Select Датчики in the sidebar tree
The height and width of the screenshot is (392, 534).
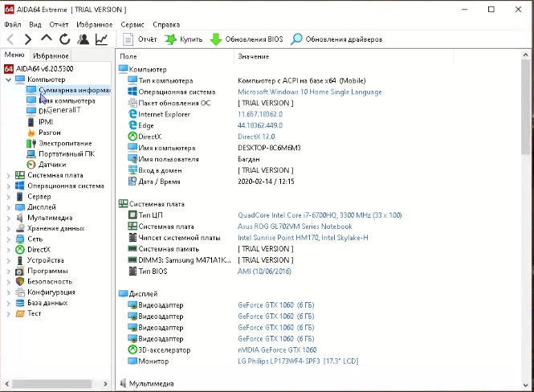click(51, 164)
